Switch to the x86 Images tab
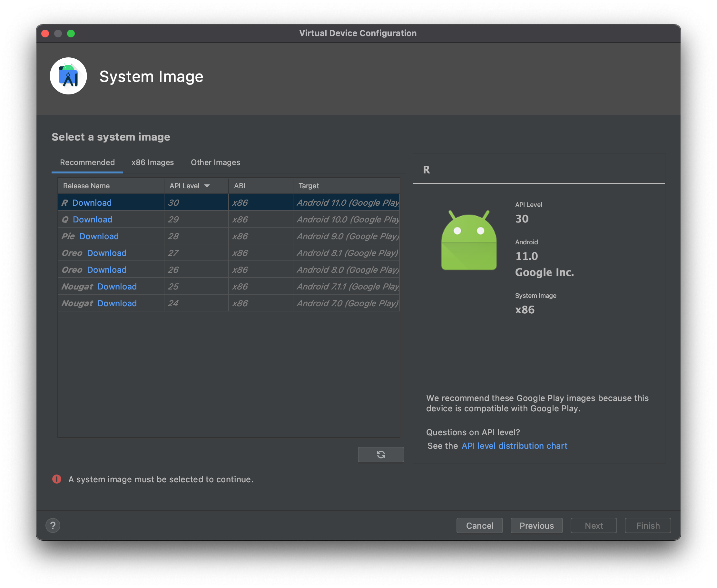717x588 pixels. [152, 162]
